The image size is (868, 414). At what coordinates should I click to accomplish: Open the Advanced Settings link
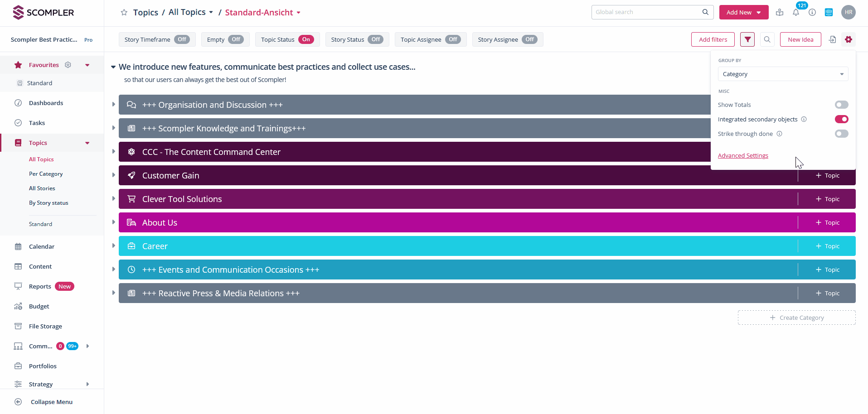pos(743,155)
